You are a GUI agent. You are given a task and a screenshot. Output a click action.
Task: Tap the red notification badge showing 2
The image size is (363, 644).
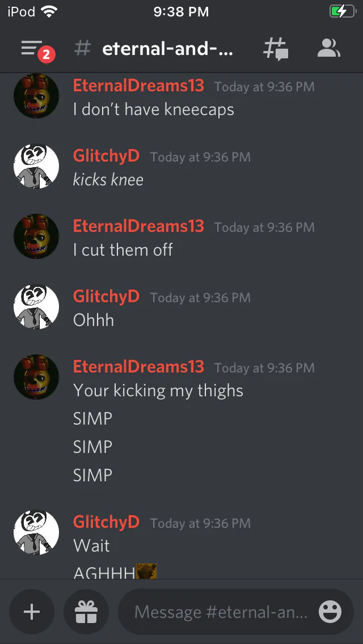tap(47, 54)
